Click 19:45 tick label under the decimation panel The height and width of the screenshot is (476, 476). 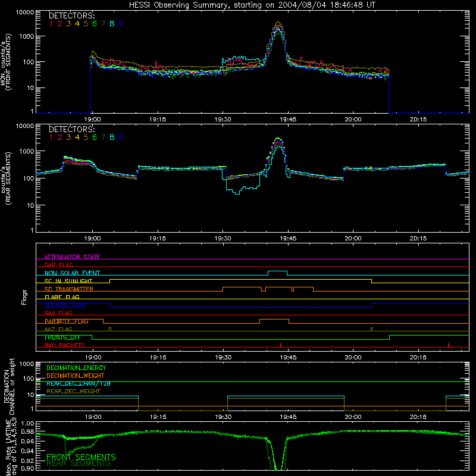(x=288, y=417)
